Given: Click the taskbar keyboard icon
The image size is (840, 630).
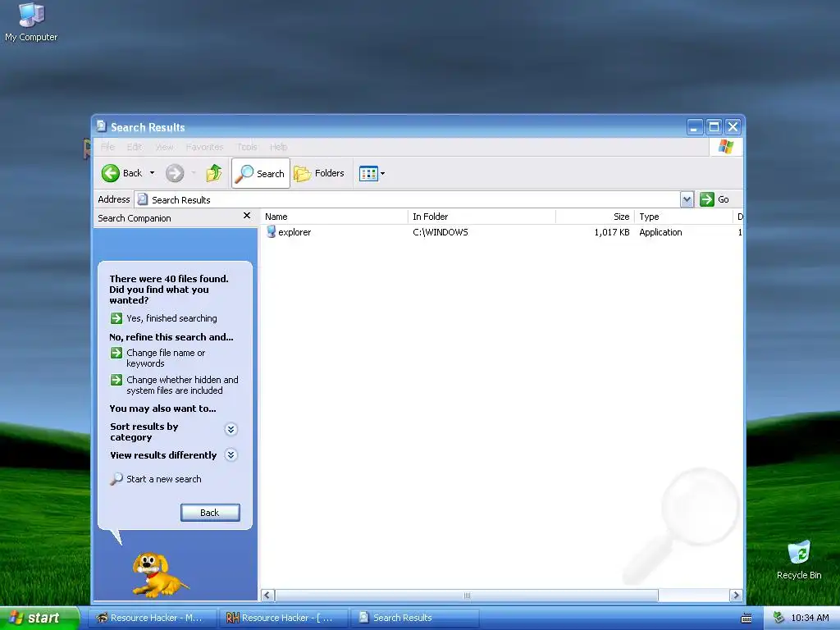Looking at the screenshot, I should point(746,619).
